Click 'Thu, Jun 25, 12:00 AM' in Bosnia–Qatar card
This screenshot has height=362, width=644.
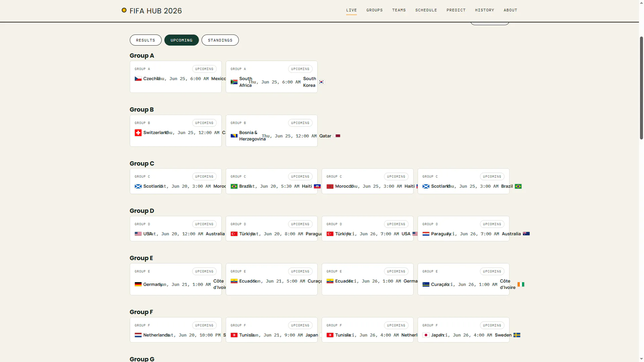(x=289, y=136)
